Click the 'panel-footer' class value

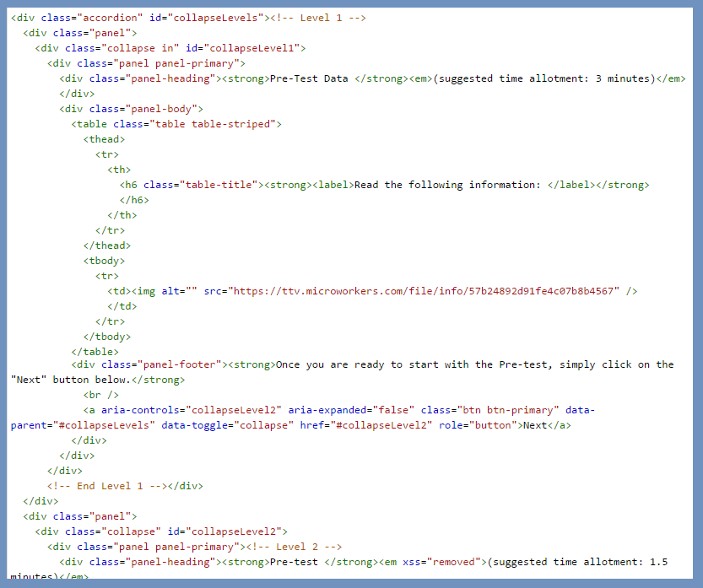tap(179, 364)
